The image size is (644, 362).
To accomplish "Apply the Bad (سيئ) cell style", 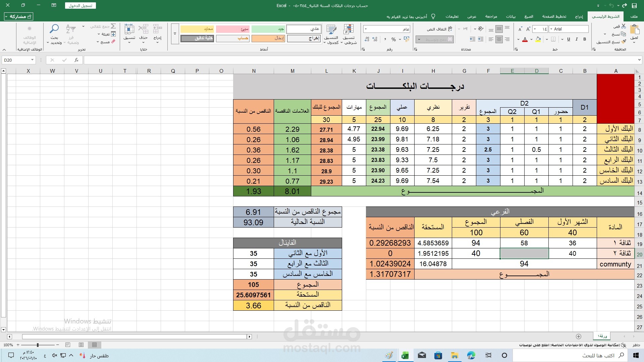I will click(233, 29).
